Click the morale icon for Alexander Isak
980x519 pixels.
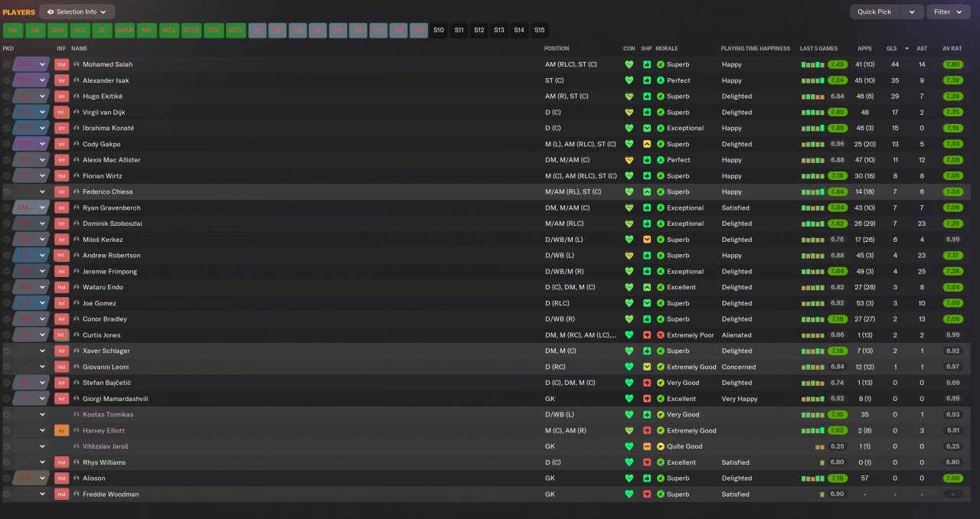point(661,80)
